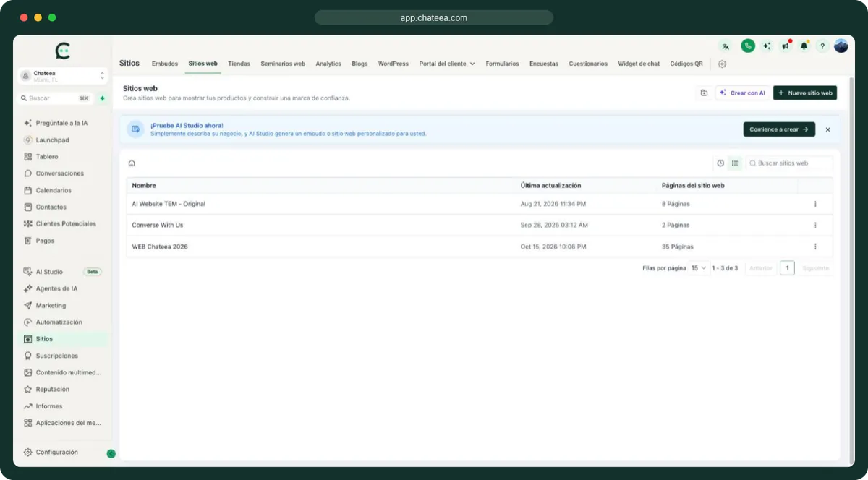Click page number 1 in pagination
868x480 pixels.
(787, 268)
